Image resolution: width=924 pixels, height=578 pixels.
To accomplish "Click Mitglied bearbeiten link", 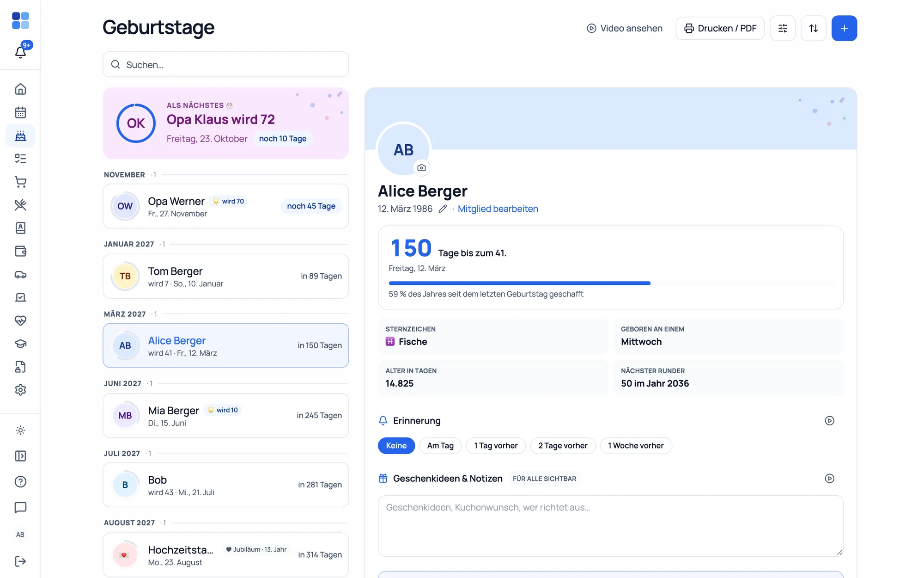I will (x=498, y=209).
